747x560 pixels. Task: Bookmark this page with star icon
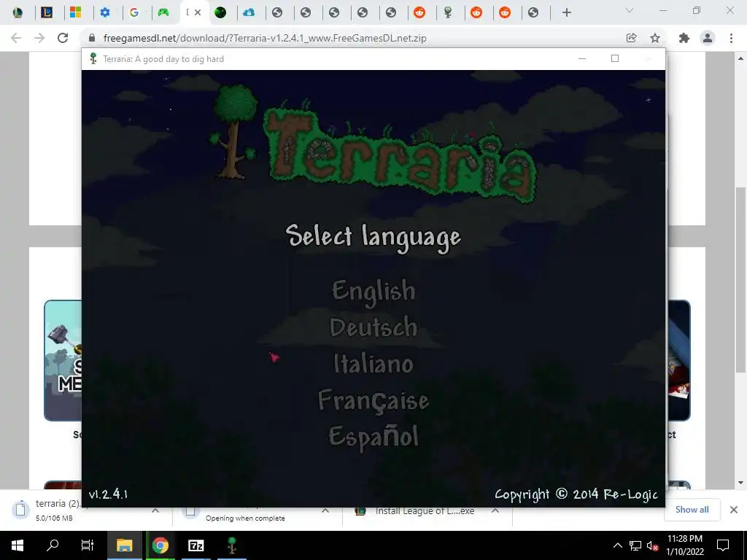coord(655,38)
